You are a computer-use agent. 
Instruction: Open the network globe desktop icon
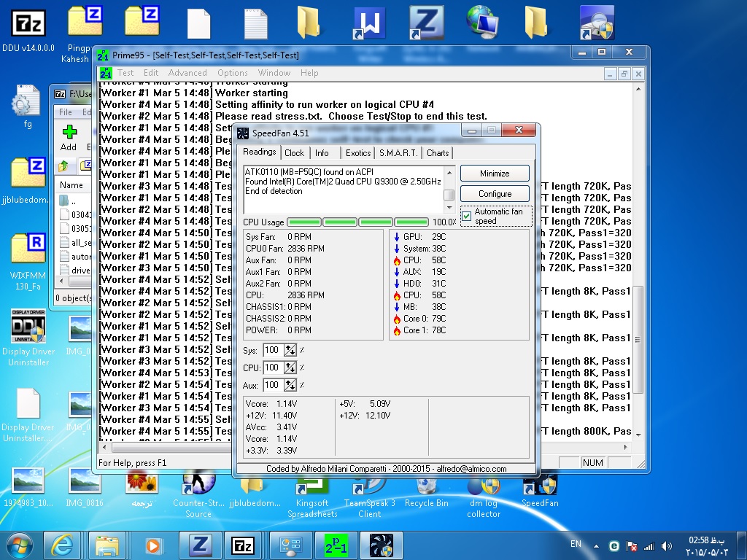point(483,23)
